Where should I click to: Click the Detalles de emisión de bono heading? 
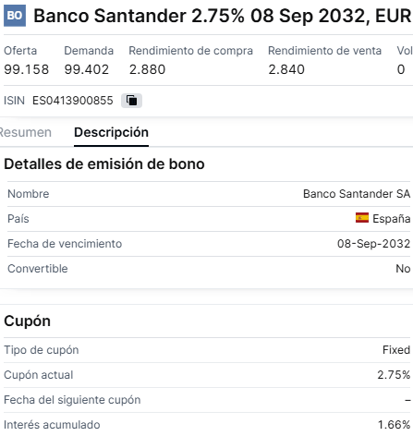point(104,164)
